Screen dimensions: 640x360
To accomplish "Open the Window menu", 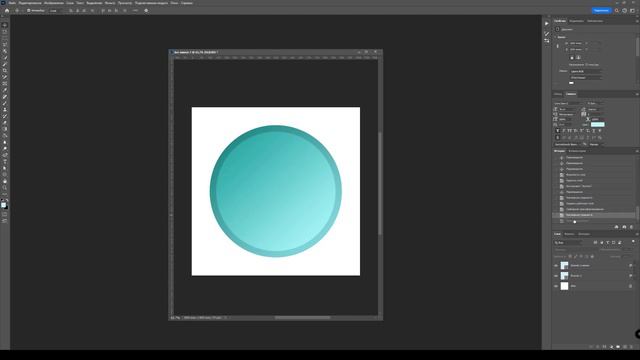I will 174,3.
